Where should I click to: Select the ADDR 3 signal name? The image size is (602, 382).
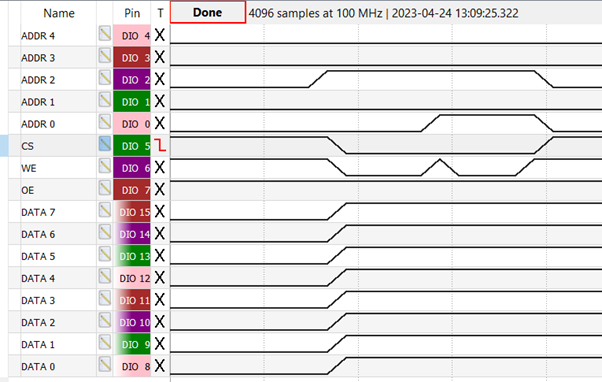pos(38,58)
